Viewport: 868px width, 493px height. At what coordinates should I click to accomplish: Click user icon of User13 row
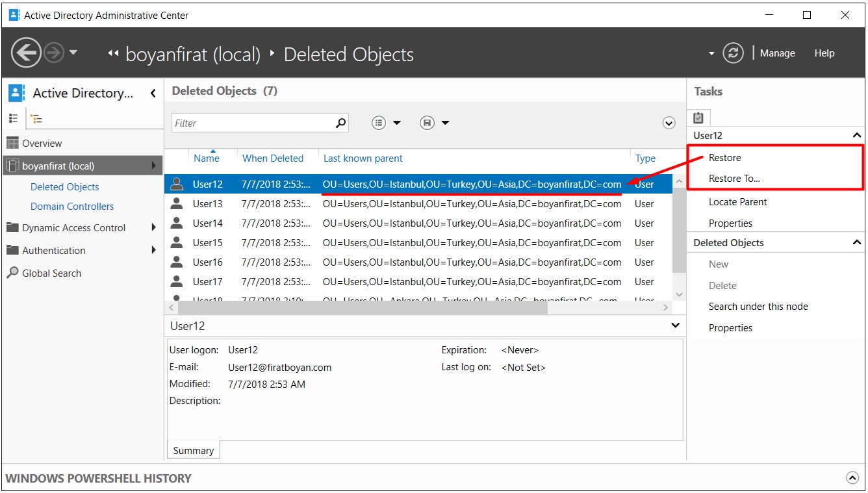click(x=176, y=203)
